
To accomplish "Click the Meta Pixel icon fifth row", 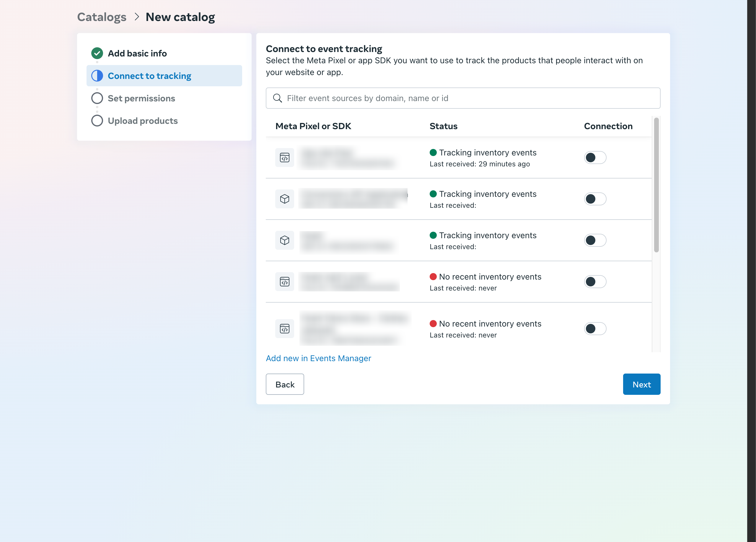I will (284, 329).
